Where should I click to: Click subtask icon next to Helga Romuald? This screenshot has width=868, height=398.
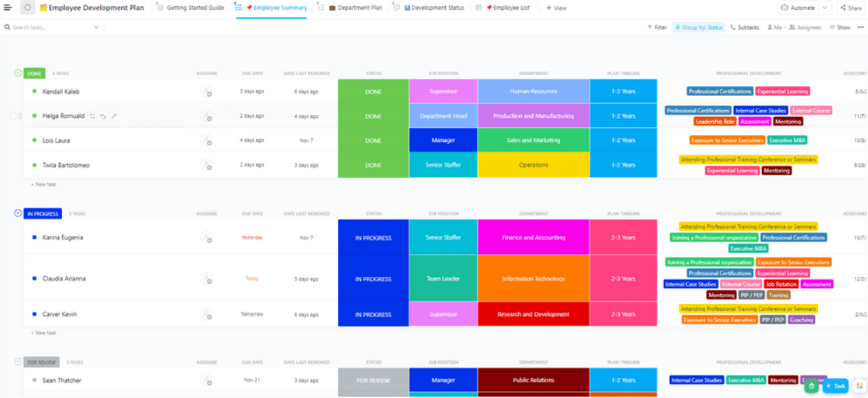coord(93,116)
